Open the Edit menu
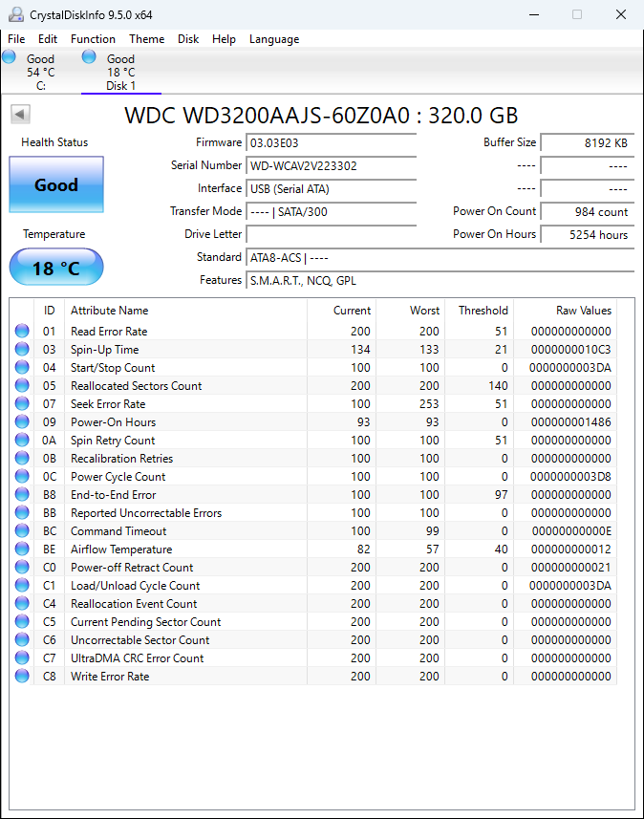Viewport: 644px width, 819px height. pos(48,39)
